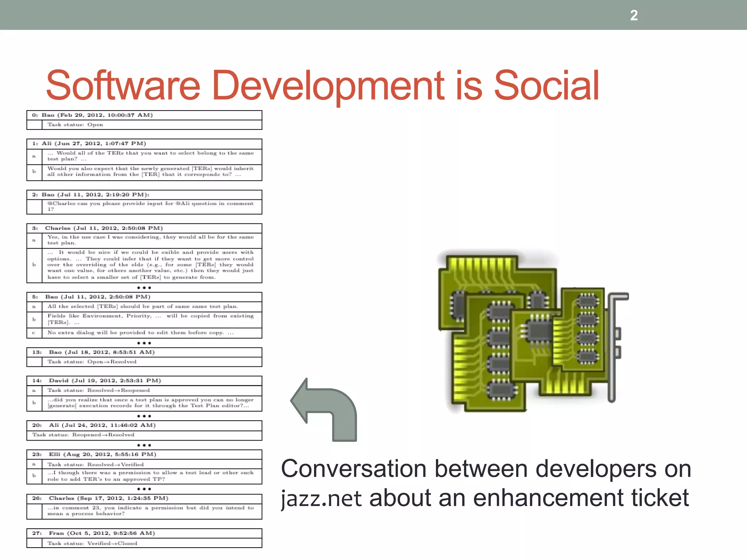The image size is (747, 560).
Task: Select comment 3 by Charles header
Action: (97, 228)
